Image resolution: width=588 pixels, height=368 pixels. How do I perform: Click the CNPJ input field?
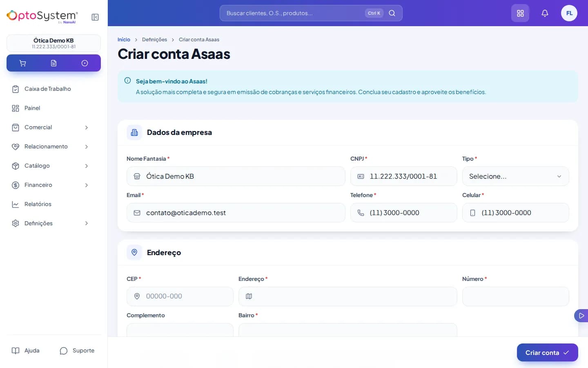pos(403,176)
